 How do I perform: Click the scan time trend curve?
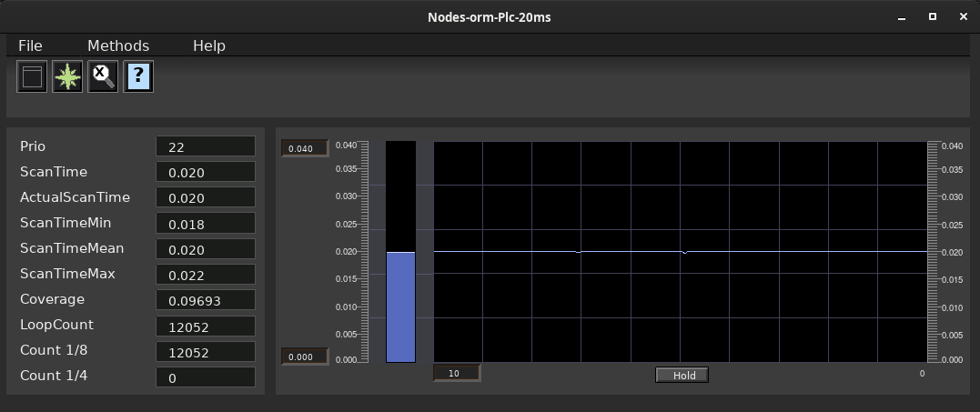pos(681,252)
